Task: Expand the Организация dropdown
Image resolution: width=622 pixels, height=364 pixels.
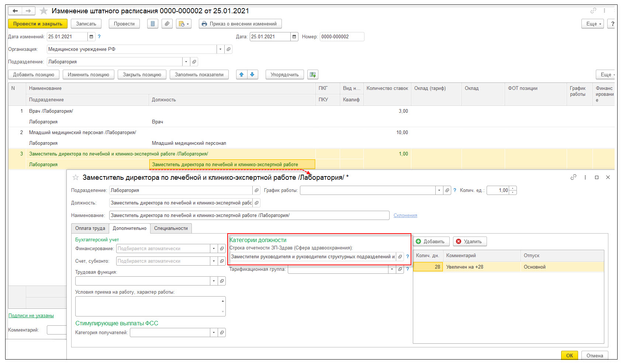Action: click(220, 49)
